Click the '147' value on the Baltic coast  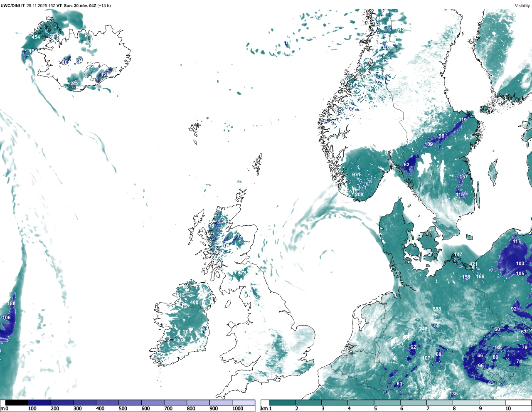point(458,254)
